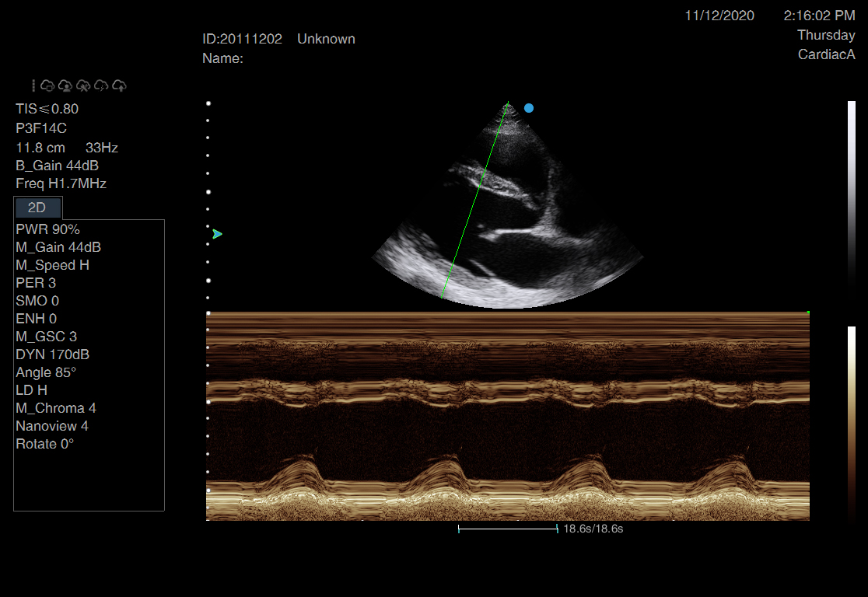Viewport: 868px width, 597px height.
Task: Click the CardiacA exam preset label
Action: coord(826,54)
